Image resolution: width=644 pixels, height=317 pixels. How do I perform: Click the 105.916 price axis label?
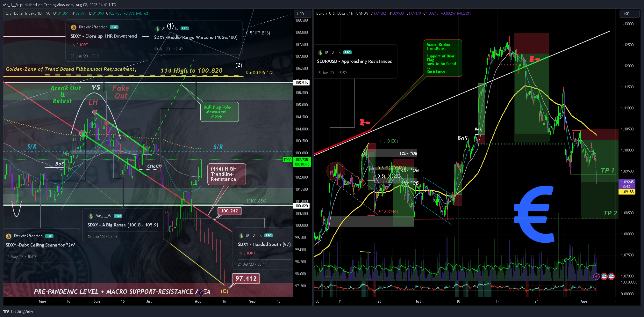301,83
